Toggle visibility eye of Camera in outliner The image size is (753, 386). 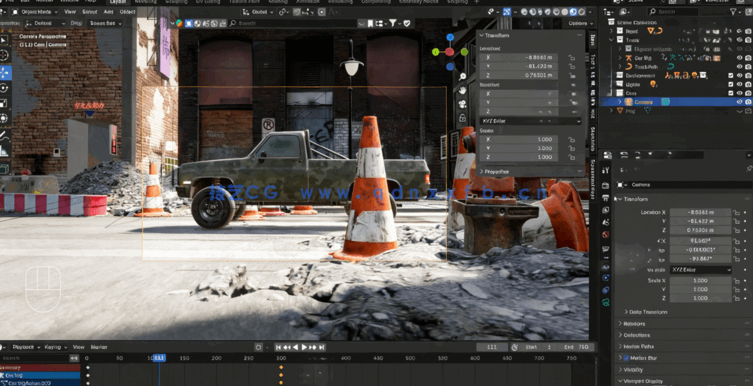click(740, 102)
